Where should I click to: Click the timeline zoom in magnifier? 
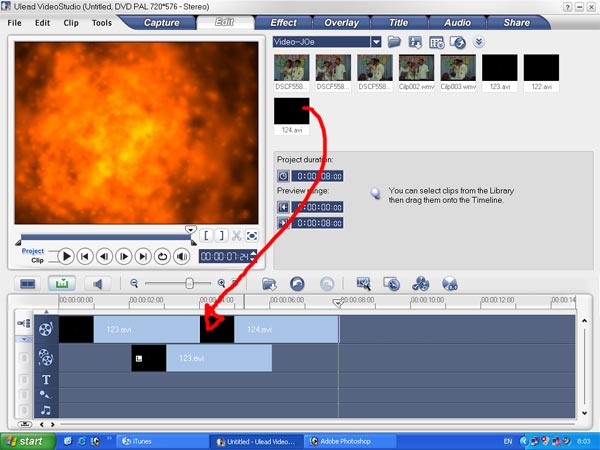coord(221,283)
